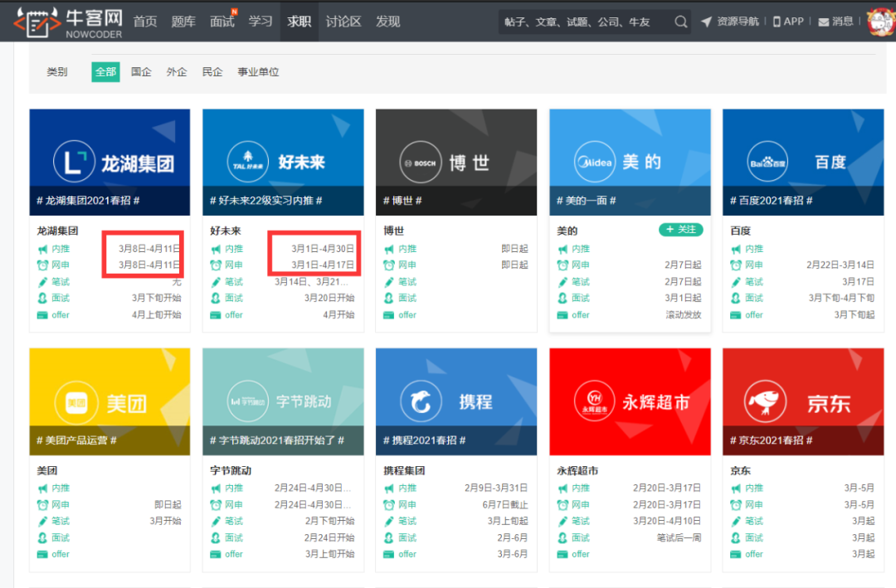Screen dimensions: 896x588
Task: Open # 百度2021春招 # topic link
Action: click(x=771, y=201)
